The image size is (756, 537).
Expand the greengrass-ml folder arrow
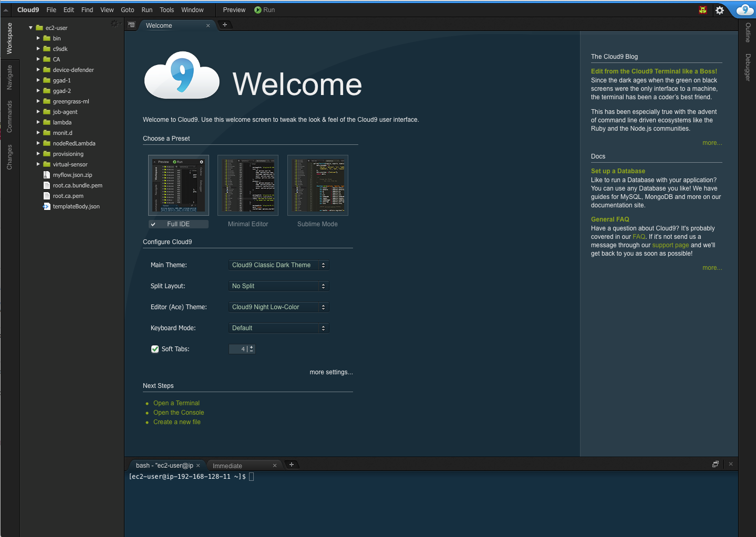pyautogui.click(x=38, y=101)
